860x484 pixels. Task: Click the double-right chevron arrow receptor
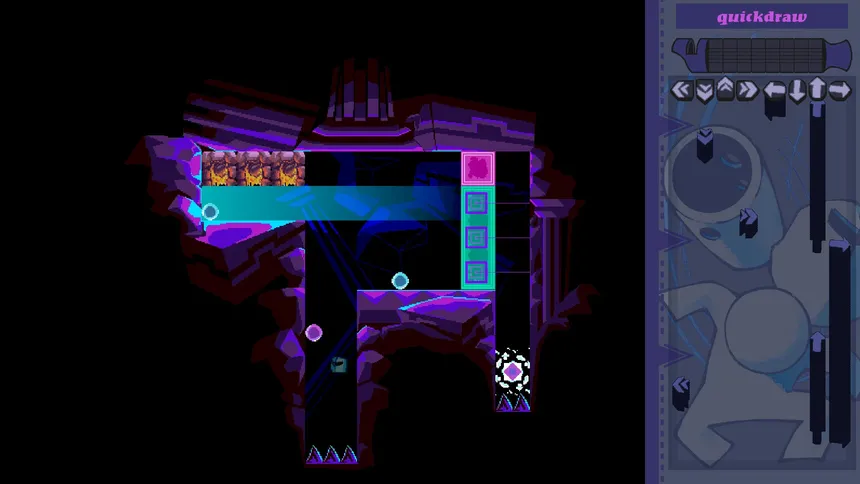click(747, 89)
